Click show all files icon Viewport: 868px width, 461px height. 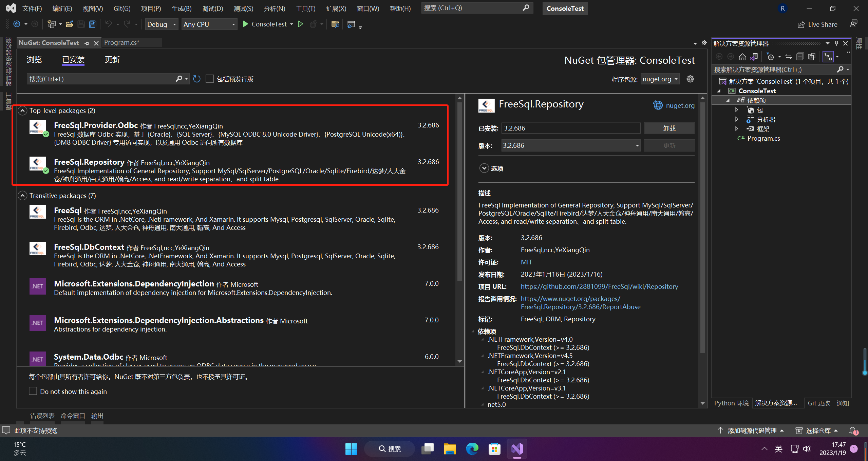click(812, 57)
